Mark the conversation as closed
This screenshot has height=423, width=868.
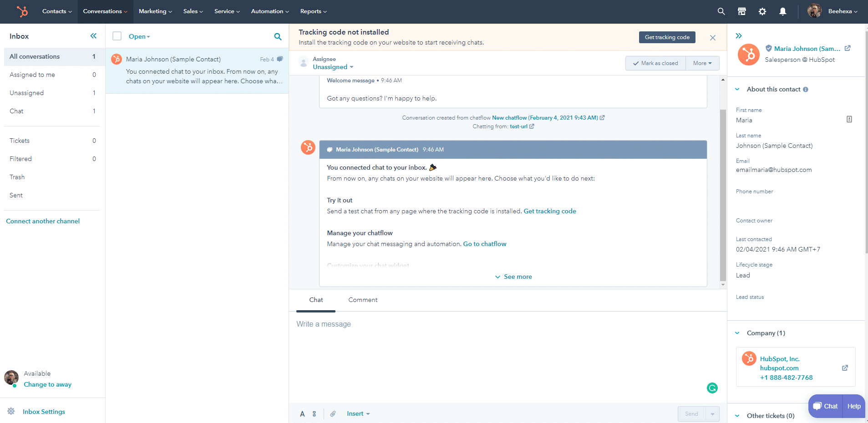[655, 63]
